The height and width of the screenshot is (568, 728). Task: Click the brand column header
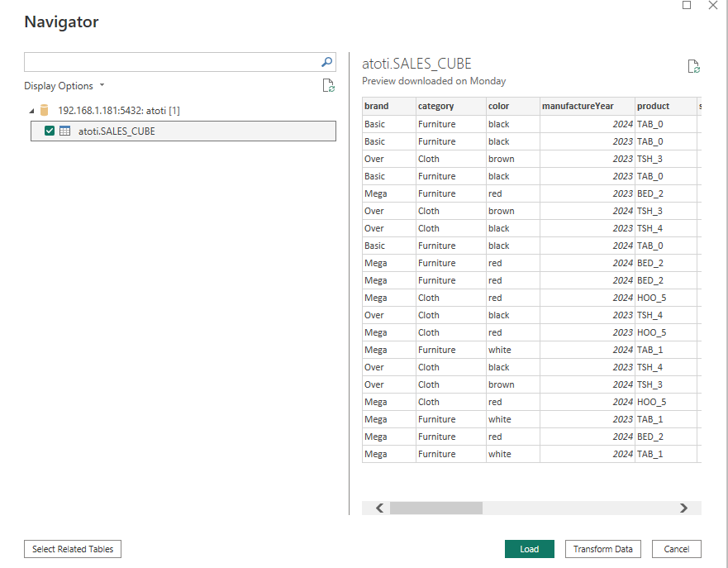[x=389, y=107]
